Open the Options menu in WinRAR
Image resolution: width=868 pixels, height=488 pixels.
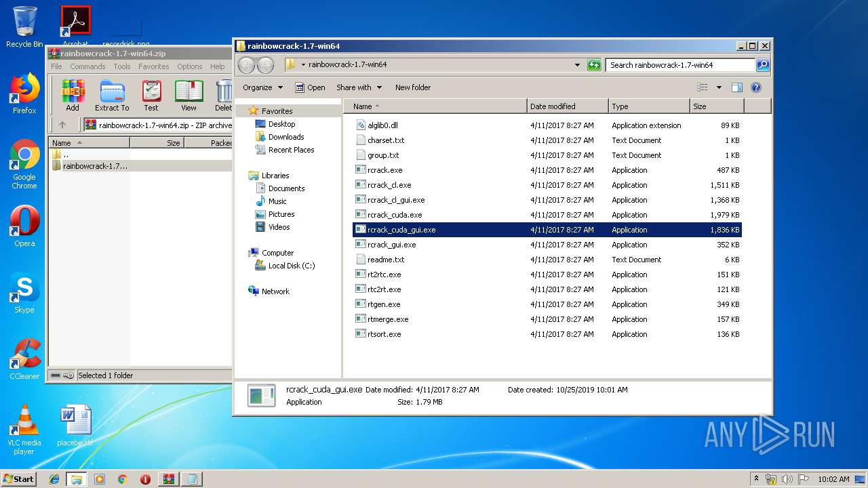click(x=190, y=66)
